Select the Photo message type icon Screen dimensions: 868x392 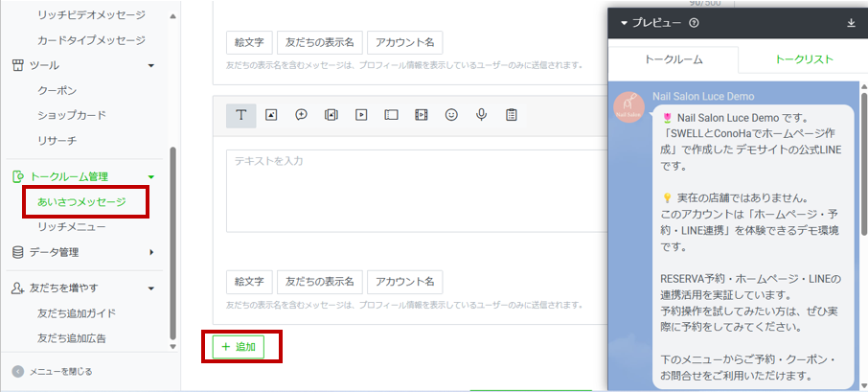point(271,115)
